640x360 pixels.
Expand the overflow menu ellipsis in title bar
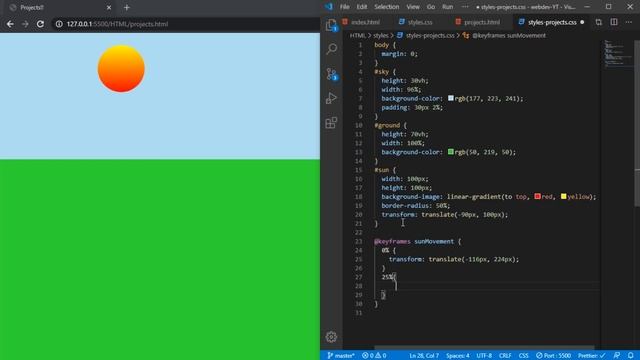pyautogui.click(x=465, y=7)
